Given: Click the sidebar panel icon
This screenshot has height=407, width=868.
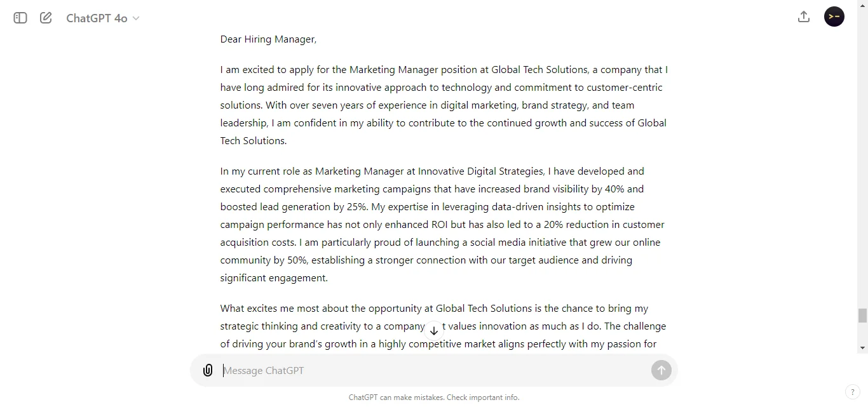Looking at the screenshot, I should pyautogui.click(x=20, y=18).
